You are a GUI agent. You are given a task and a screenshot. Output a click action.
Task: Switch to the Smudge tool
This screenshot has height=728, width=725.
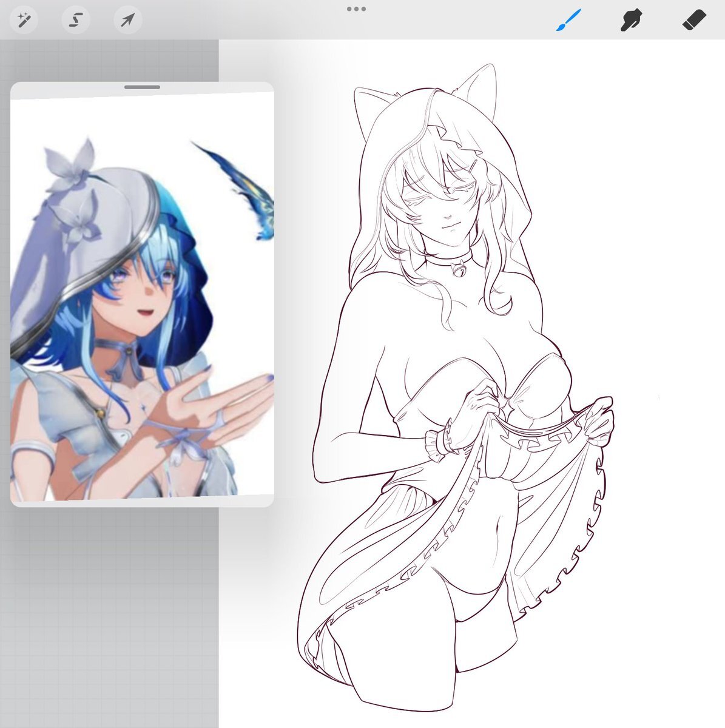pyautogui.click(x=632, y=21)
